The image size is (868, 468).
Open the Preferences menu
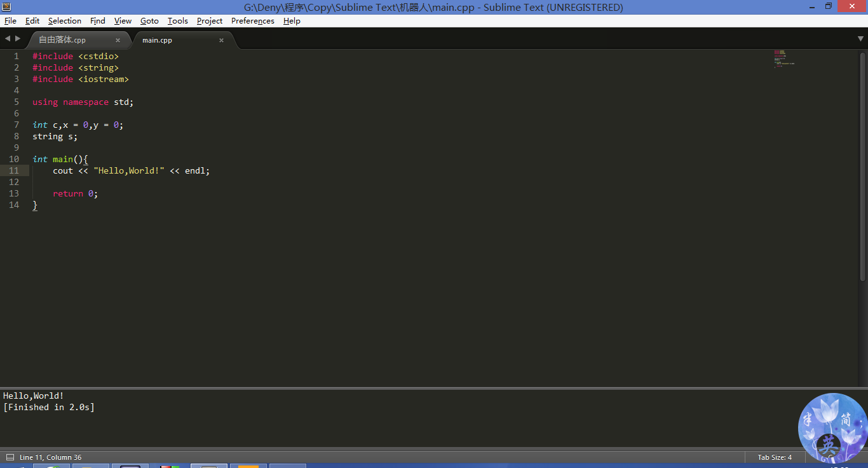[x=252, y=20]
